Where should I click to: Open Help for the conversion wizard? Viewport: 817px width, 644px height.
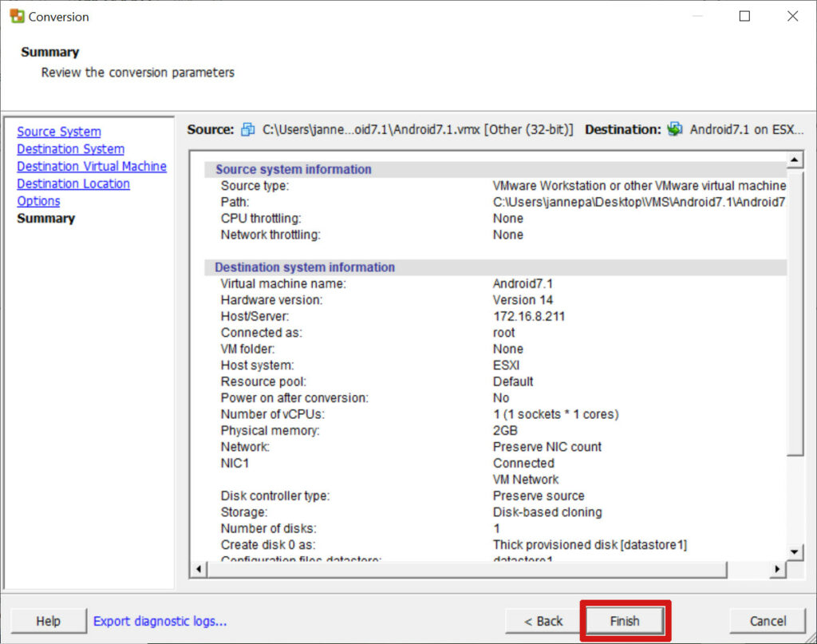49,621
